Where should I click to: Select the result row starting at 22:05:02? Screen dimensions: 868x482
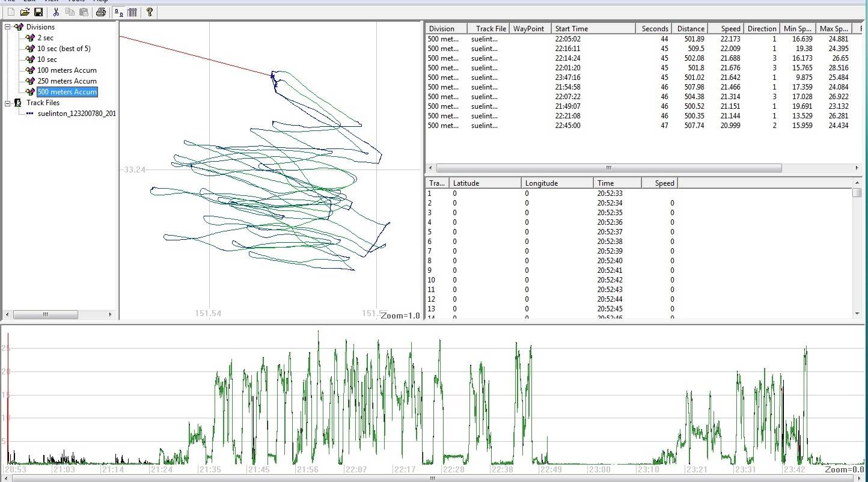pos(567,39)
